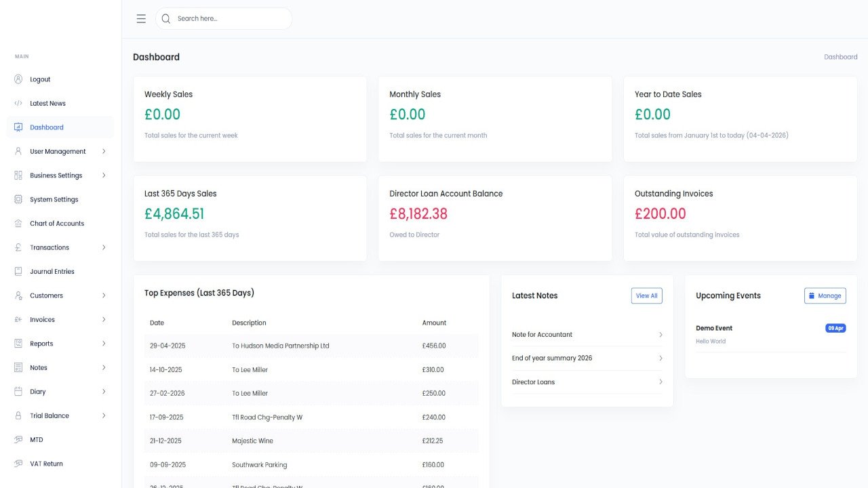Click the VAT Return sidebar icon
The image size is (868, 488).
click(18, 464)
